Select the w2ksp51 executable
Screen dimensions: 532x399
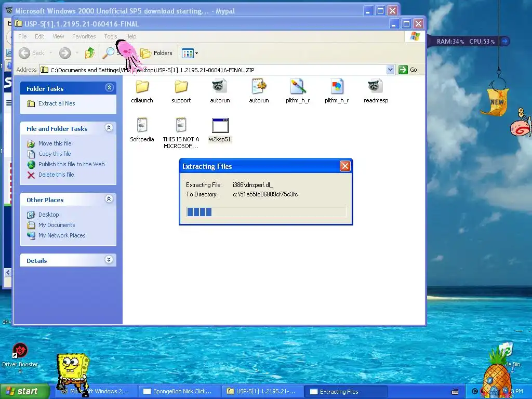[x=220, y=129]
